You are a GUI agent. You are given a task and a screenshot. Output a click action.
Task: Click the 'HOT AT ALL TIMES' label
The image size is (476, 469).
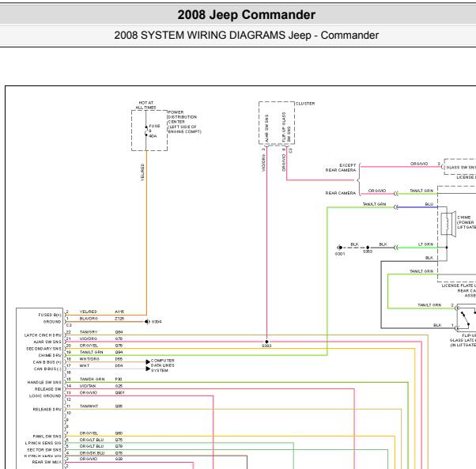[x=145, y=105]
